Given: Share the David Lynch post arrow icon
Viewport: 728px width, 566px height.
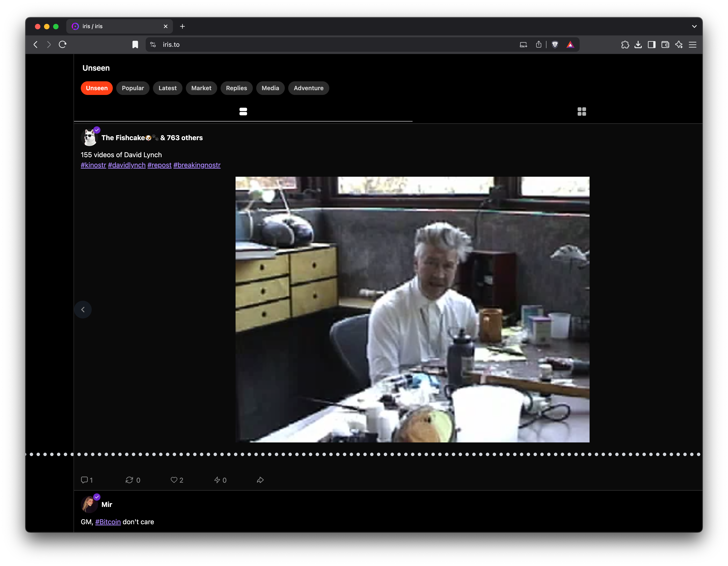Looking at the screenshot, I should click(260, 480).
